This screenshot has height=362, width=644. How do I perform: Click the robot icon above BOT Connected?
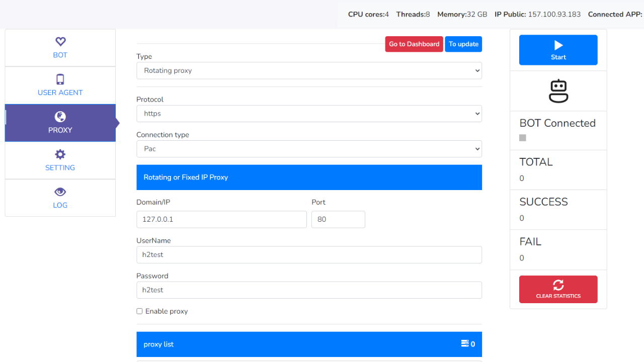coord(558,91)
